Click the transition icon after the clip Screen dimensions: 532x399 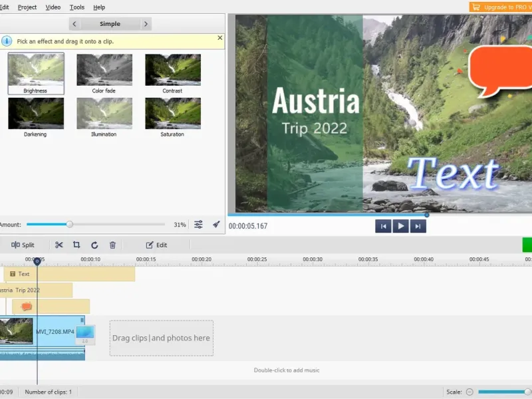tap(85, 334)
